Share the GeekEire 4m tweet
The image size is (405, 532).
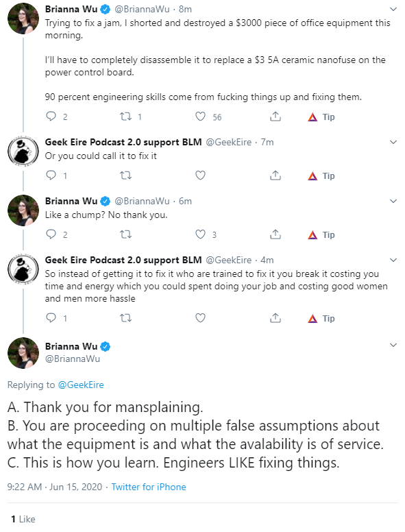(275, 317)
